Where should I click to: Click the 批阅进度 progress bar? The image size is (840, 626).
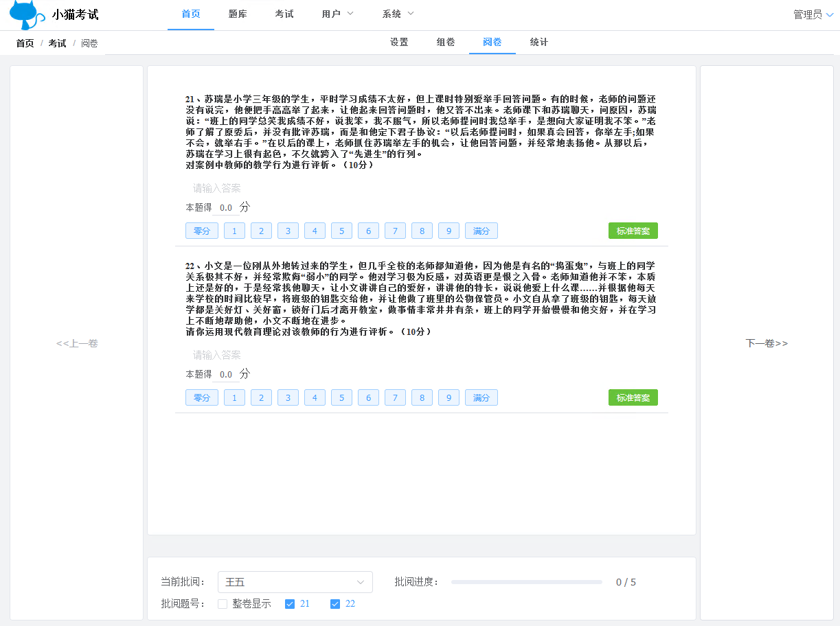click(x=527, y=582)
